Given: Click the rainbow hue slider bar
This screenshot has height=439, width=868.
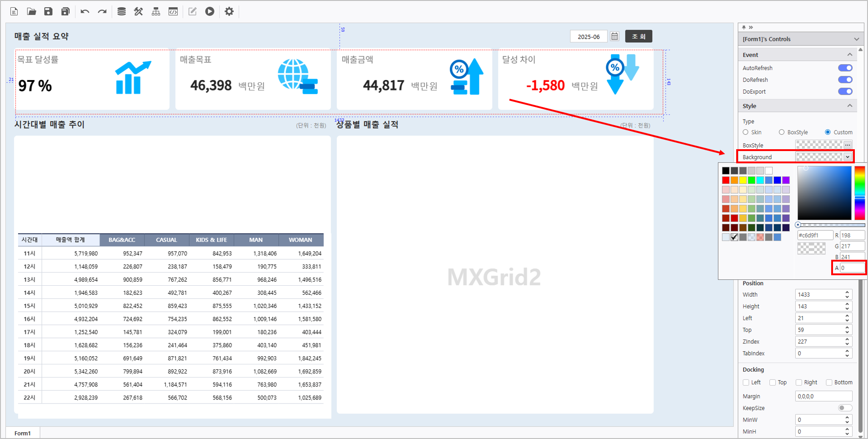Looking at the screenshot, I should (x=860, y=193).
